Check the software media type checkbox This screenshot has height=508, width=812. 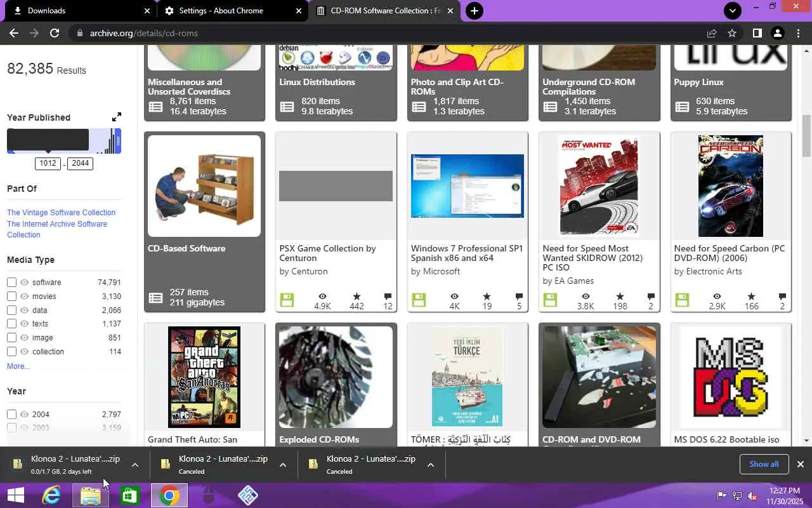pos(11,283)
